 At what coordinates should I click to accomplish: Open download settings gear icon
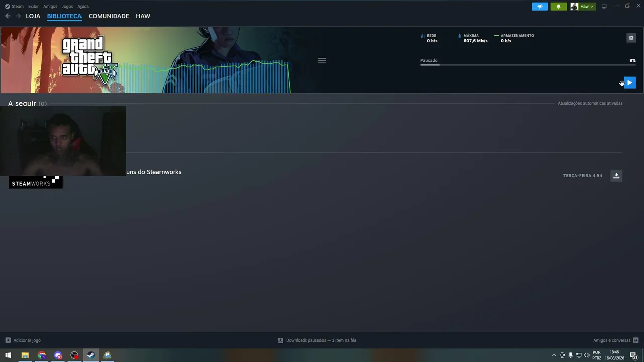(631, 38)
